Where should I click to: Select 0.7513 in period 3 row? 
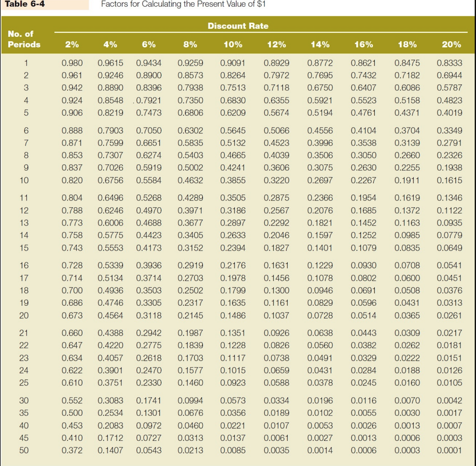tap(233, 87)
